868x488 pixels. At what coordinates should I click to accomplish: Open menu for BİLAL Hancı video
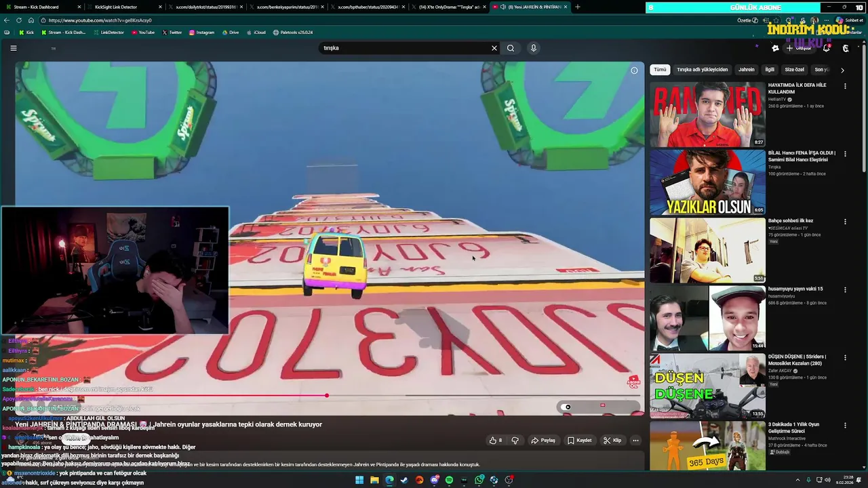[x=845, y=154]
